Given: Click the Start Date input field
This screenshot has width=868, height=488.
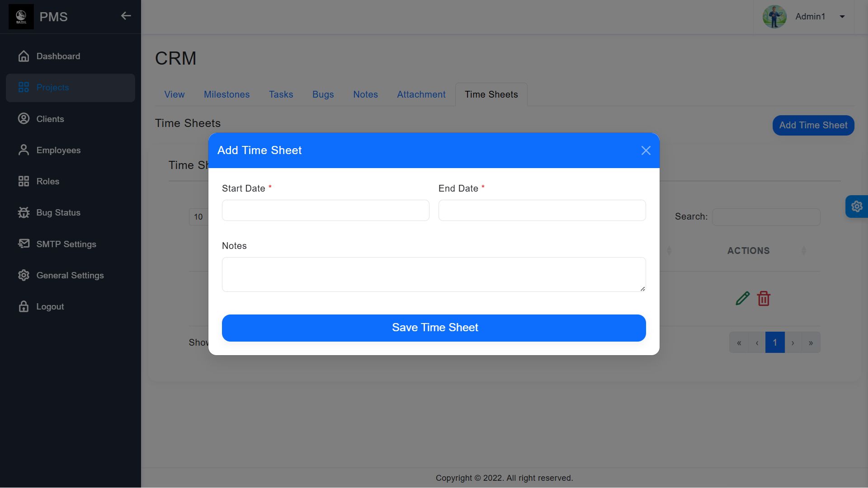Looking at the screenshot, I should pos(325,211).
